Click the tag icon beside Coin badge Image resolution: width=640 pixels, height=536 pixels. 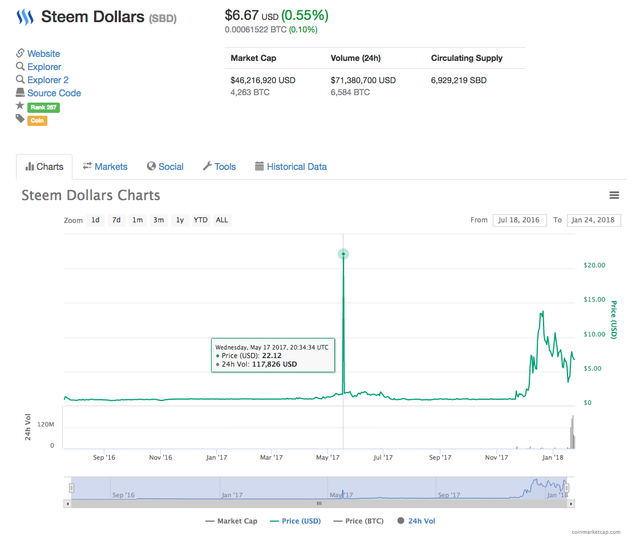20,119
